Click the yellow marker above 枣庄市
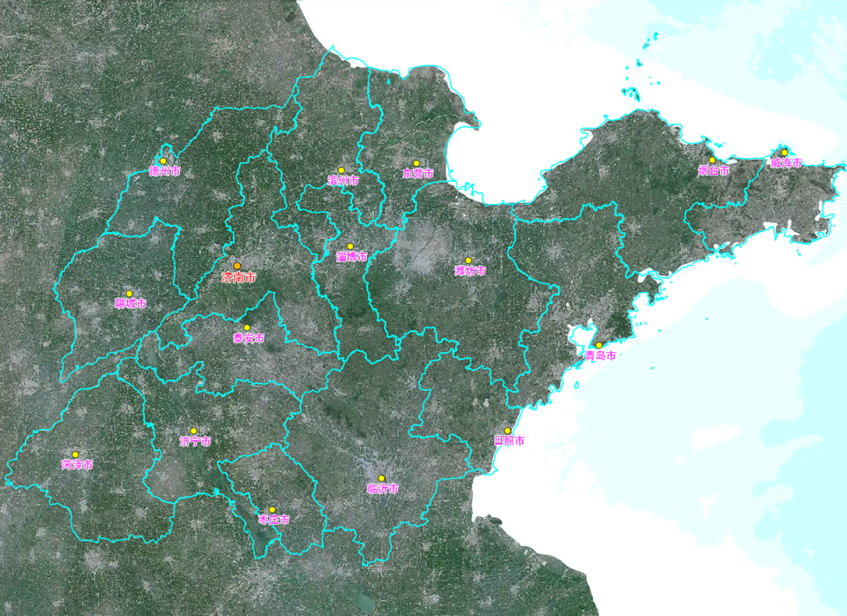847x616 pixels. pyautogui.click(x=273, y=509)
